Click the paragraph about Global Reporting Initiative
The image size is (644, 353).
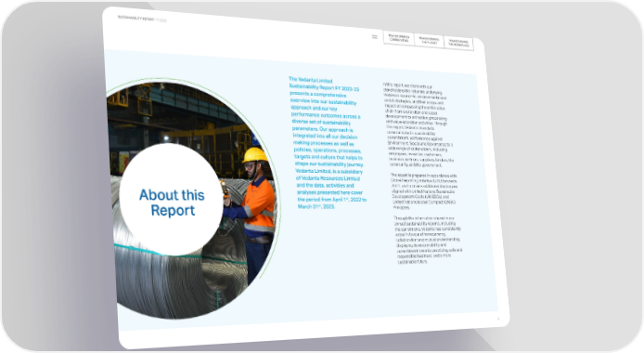coord(424,191)
